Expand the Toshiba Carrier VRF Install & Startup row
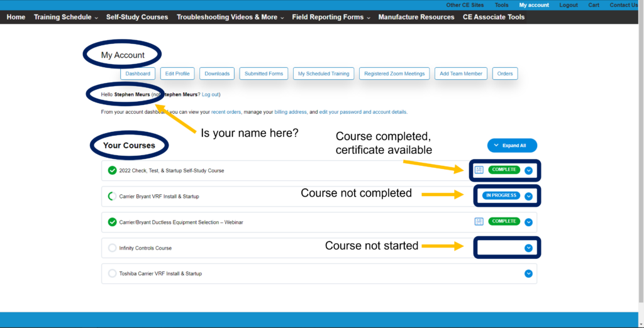The height and width of the screenshot is (328, 644). (x=528, y=273)
